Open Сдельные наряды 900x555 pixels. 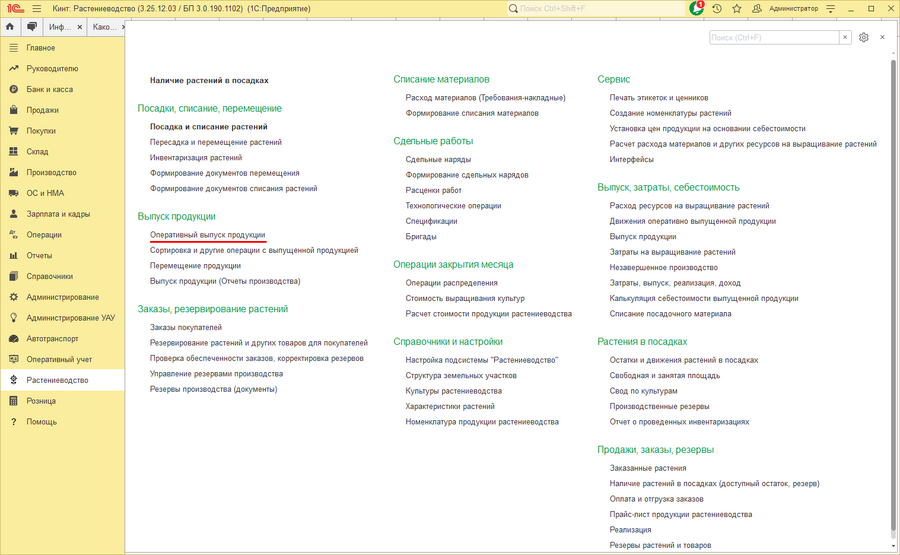click(x=438, y=159)
